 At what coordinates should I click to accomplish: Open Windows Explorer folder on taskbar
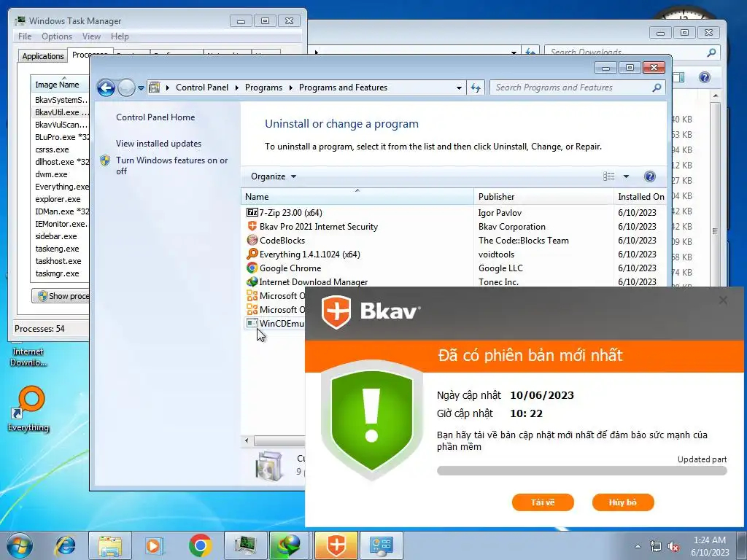[110, 545]
